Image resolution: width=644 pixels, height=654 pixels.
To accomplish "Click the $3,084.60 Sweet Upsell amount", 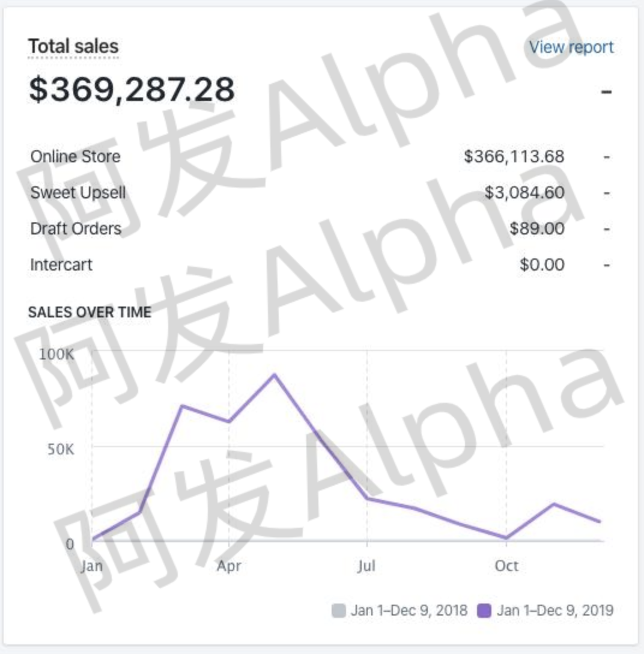I will (524, 193).
